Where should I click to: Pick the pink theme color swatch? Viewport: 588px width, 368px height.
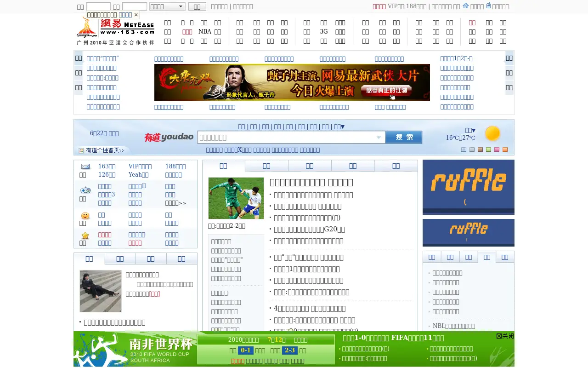click(497, 149)
